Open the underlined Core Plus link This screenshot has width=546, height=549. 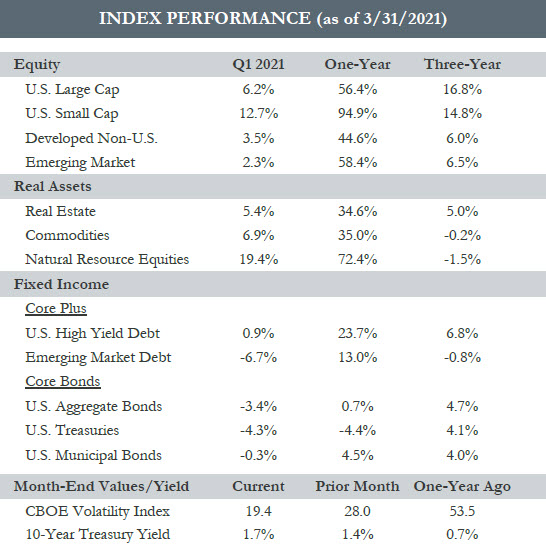click(x=56, y=308)
